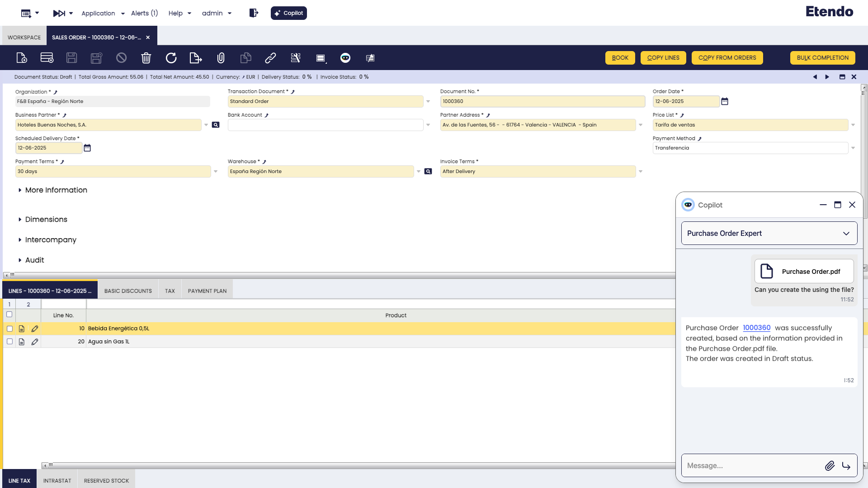The height and width of the screenshot is (488, 868).
Task: Click the Copilot Message input field
Action: pos(753,465)
